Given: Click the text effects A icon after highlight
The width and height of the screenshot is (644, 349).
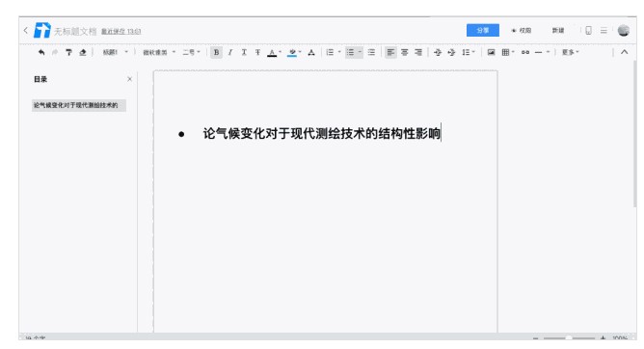Looking at the screenshot, I should pos(311,52).
